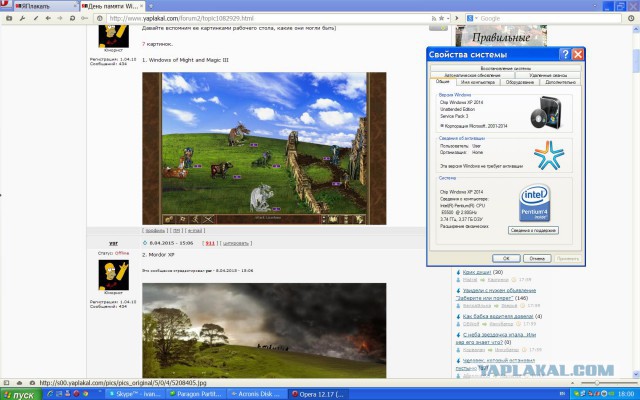Open the Mordor XP landscape image
This screenshot has height=400, width=640.
point(264,330)
